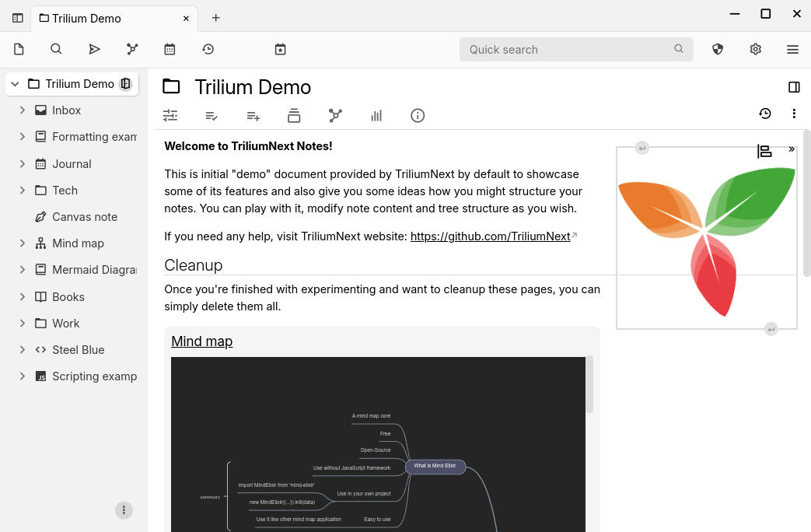811x532 pixels.
Task: Open the global note map icon
Action: pyautogui.click(x=132, y=49)
